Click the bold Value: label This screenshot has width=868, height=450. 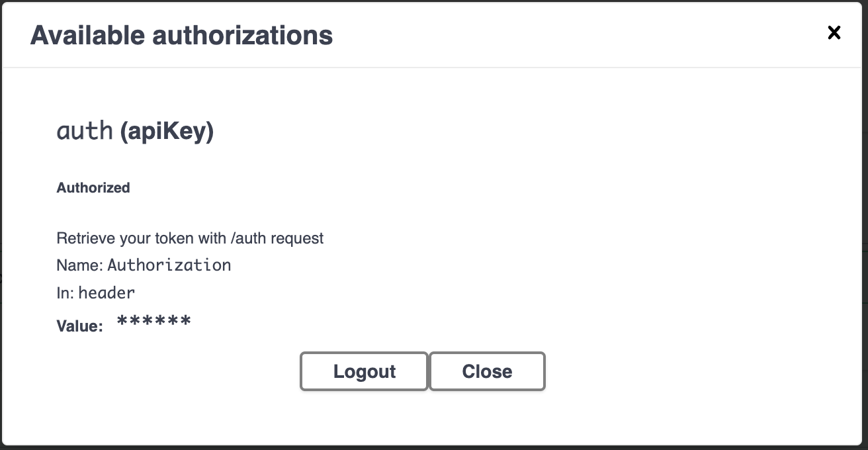click(79, 326)
